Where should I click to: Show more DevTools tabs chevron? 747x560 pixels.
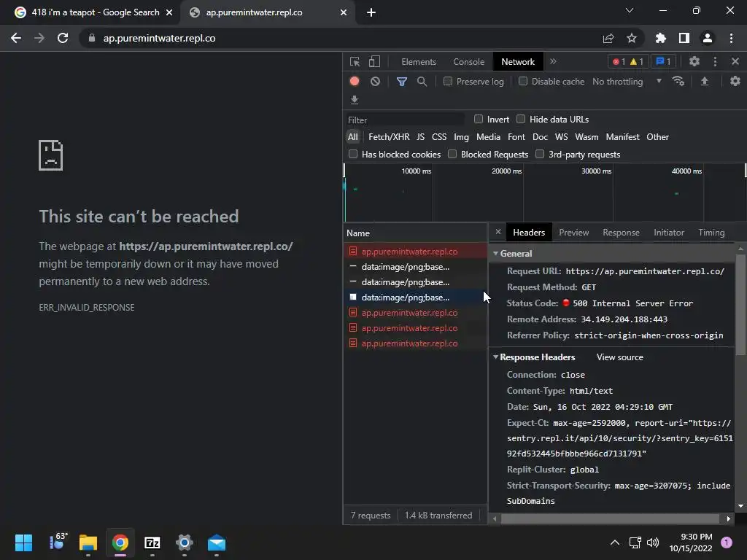(553, 61)
